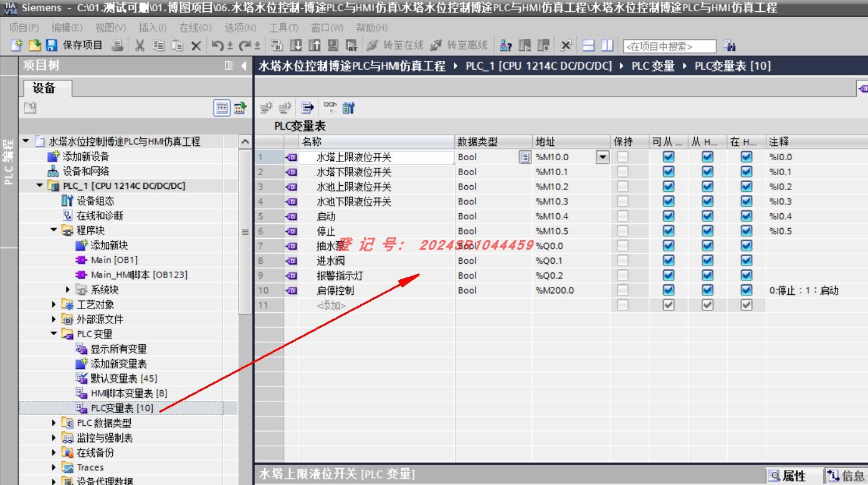Click the cross-reference X icon in toolbar
The width and height of the screenshot is (868, 485).
tap(565, 46)
